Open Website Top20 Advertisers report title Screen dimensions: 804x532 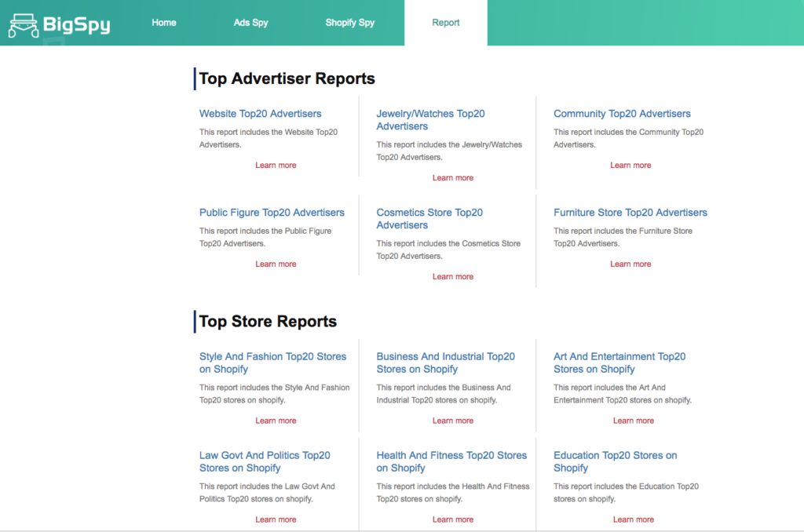(x=261, y=114)
